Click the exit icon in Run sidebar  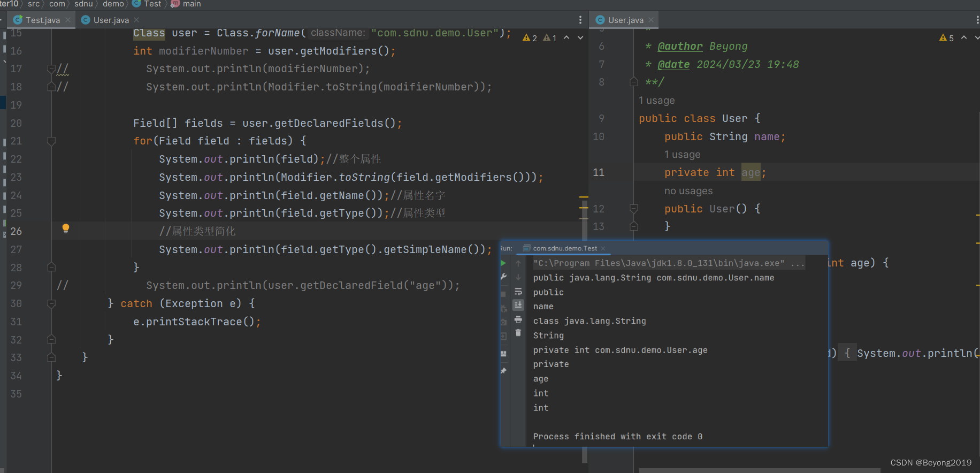[x=503, y=337]
